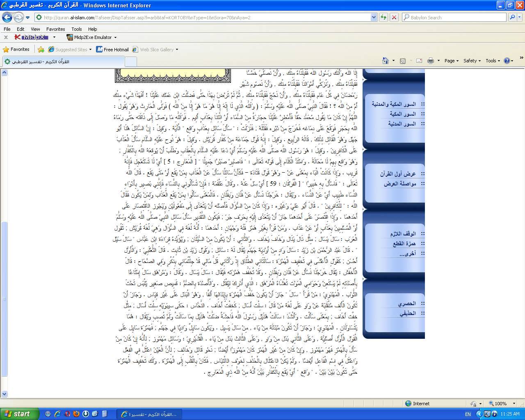Screen dimensions: 525x420
Task: Click the Print icon in command bar
Action: click(x=430, y=61)
